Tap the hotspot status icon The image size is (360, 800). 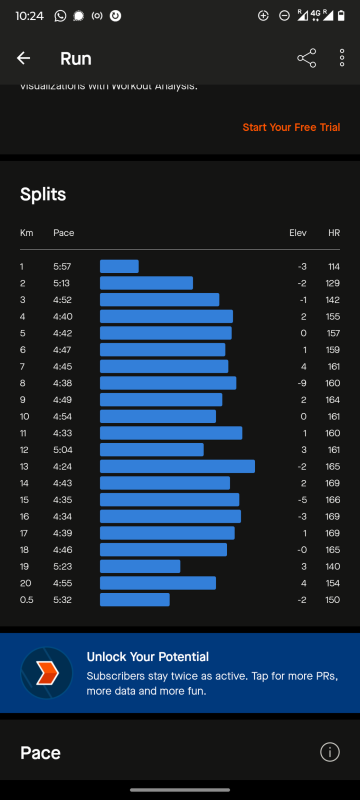click(97, 16)
